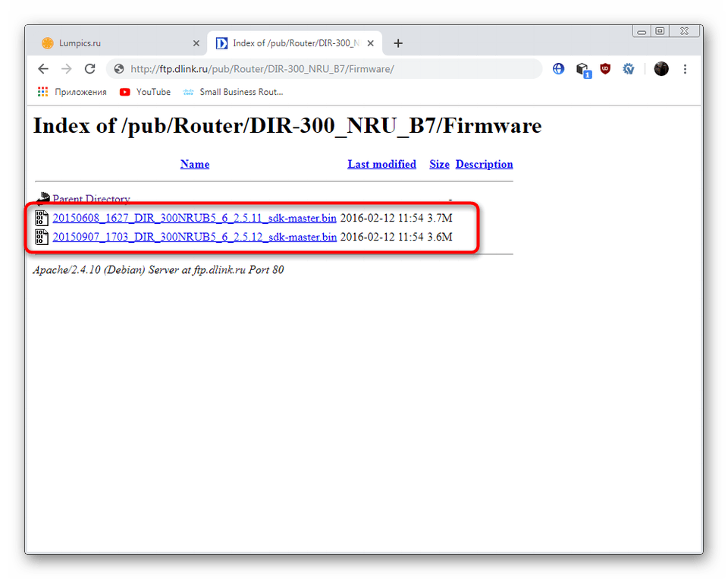Open a new tab with plus button
The height and width of the screenshot is (579, 728).
398,43
